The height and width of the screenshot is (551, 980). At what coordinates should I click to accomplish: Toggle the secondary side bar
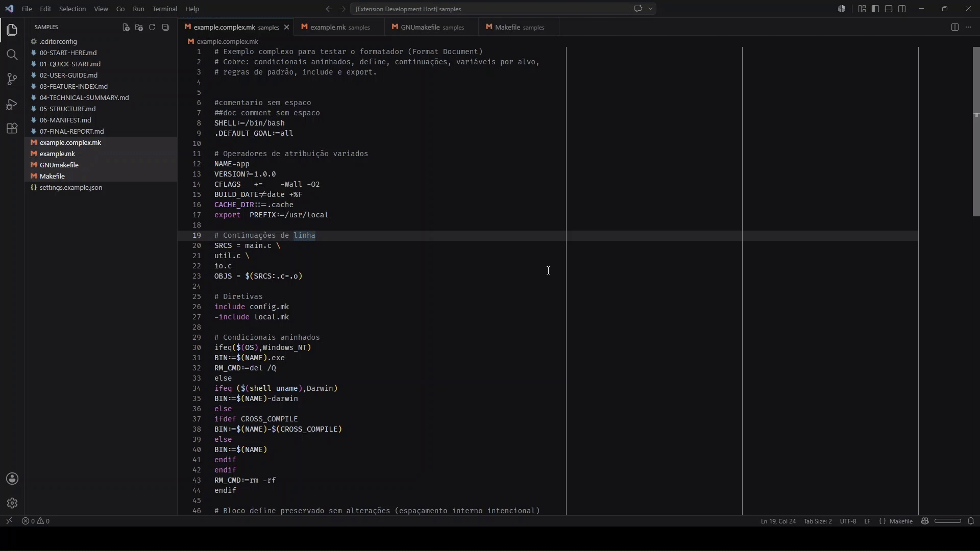(902, 9)
